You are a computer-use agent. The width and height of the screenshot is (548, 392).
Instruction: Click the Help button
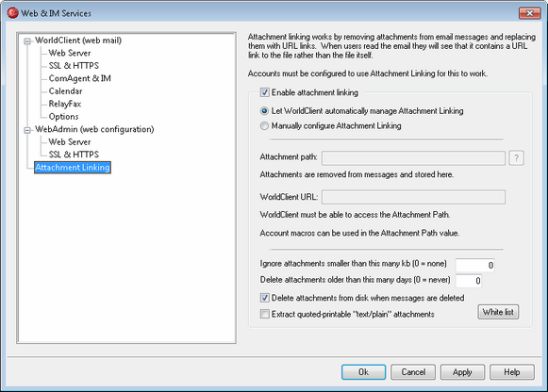click(512, 372)
